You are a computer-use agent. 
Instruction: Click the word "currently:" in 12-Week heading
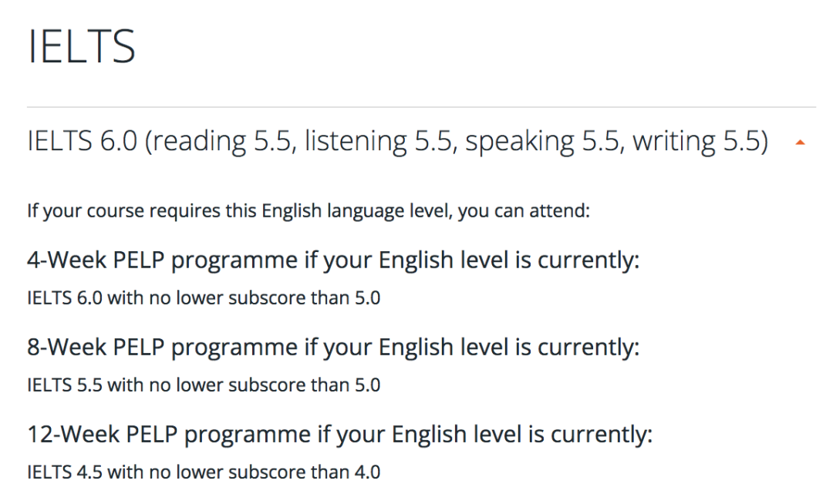click(x=602, y=435)
